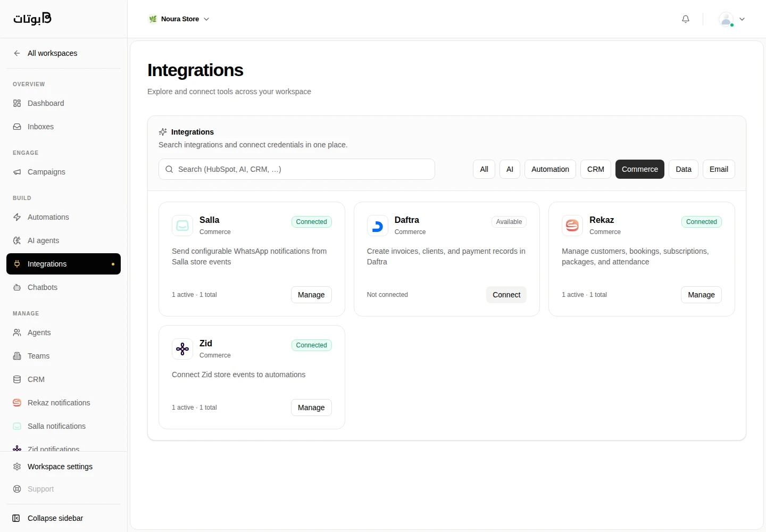Click the AI agents icon

click(17, 240)
